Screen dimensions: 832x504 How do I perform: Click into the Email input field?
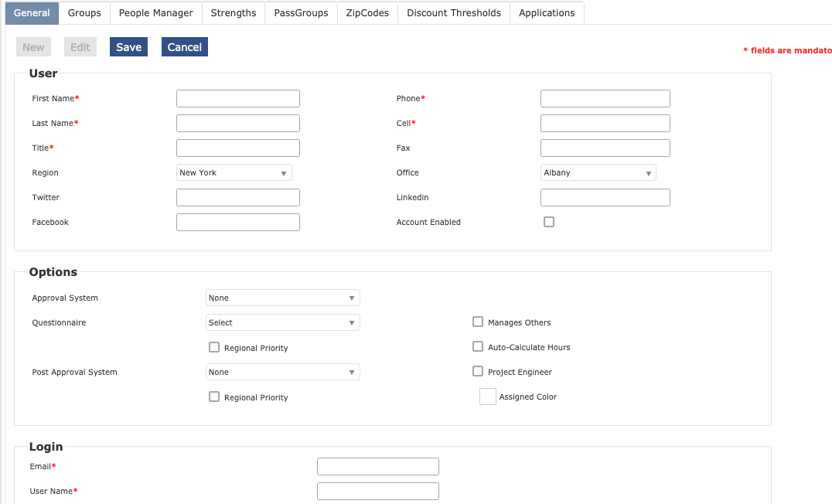point(378,466)
